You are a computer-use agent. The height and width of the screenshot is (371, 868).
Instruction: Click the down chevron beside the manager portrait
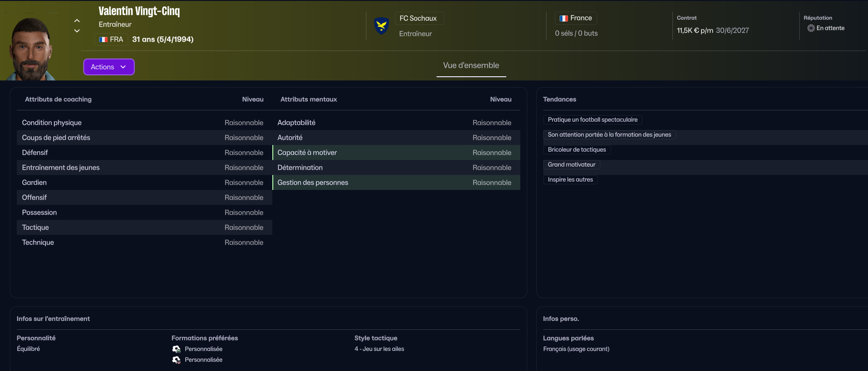coord(77,31)
